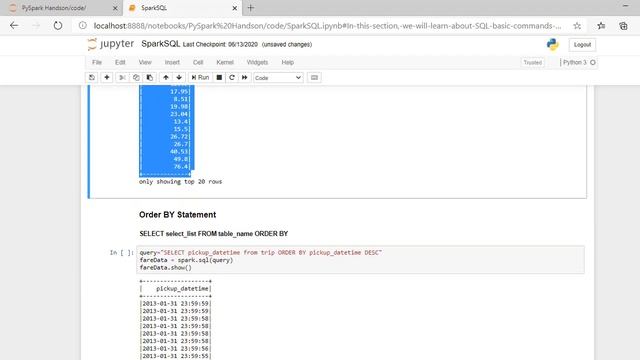The width and height of the screenshot is (640, 360).
Task: Open browser collections icon
Action: [x=623, y=26]
